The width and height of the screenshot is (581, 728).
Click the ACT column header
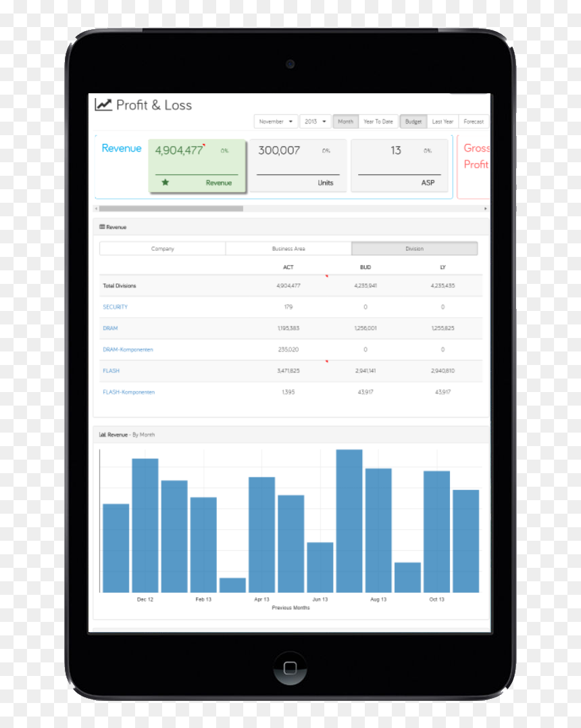click(x=288, y=267)
